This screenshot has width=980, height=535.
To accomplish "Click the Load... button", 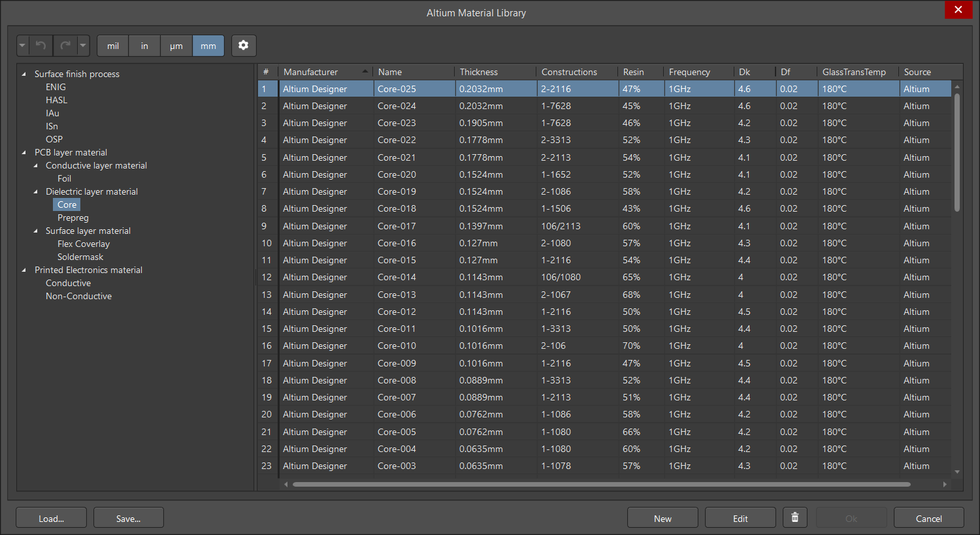I will (51, 518).
